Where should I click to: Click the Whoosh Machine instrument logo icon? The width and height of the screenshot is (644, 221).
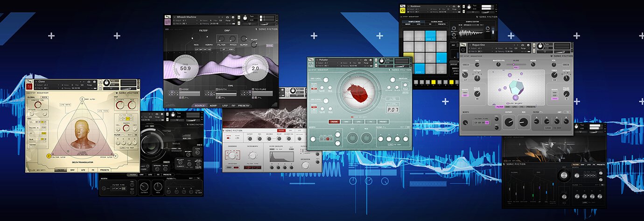tap(168, 22)
